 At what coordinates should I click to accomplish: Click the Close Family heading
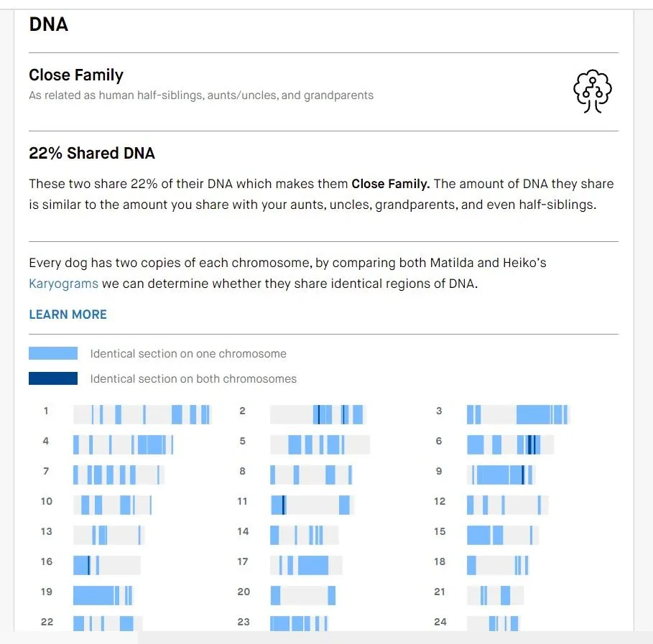coord(76,75)
